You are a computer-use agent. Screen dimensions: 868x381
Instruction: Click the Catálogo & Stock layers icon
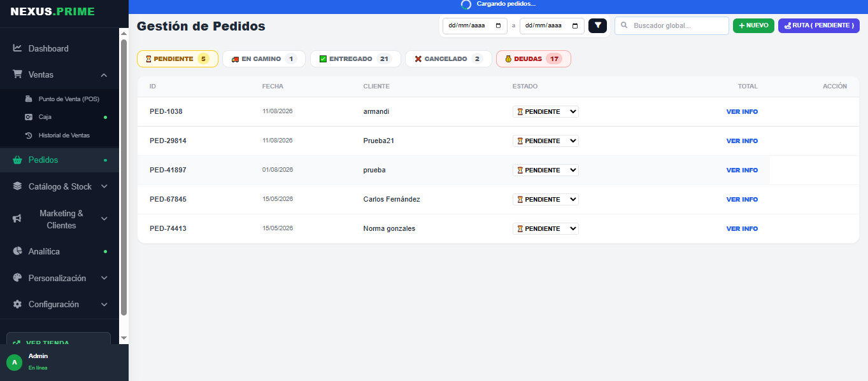coord(17,186)
